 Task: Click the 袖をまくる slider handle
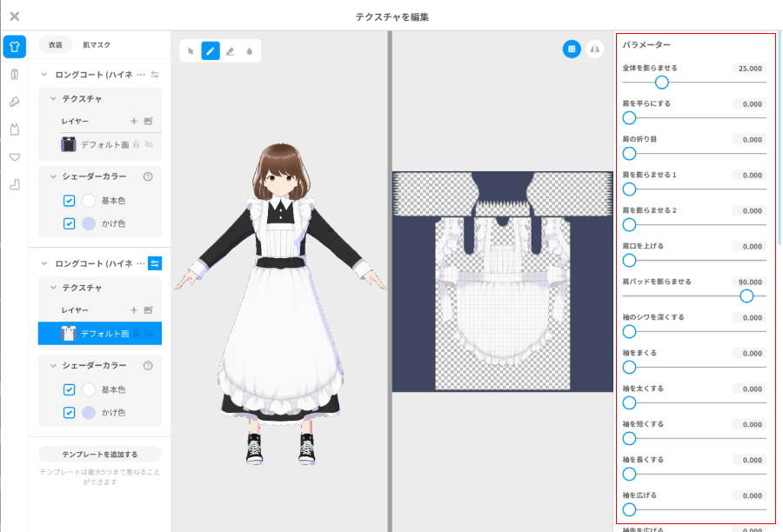[x=629, y=368]
